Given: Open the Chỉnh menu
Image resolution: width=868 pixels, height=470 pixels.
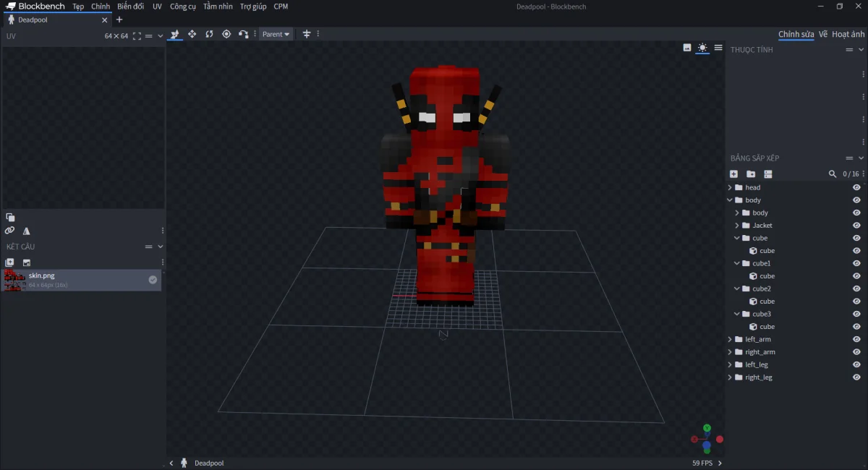Looking at the screenshot, I should tap(101, 7).
